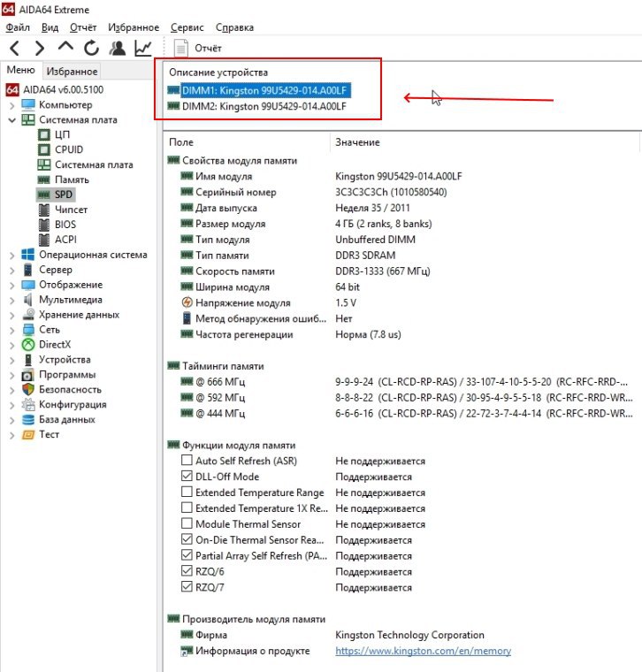Expand the Сеть tree node
The height and width of the screenshot is (672, 642).
12,331
